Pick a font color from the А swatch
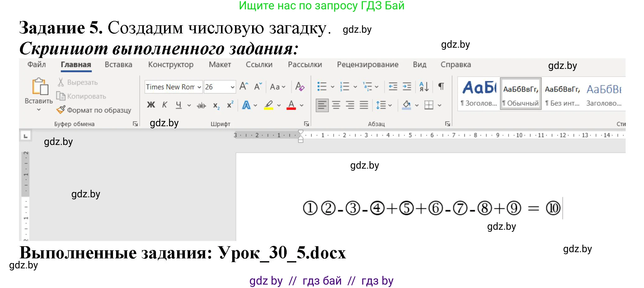The height and width of the screenshot is (288, 644). 291,105
